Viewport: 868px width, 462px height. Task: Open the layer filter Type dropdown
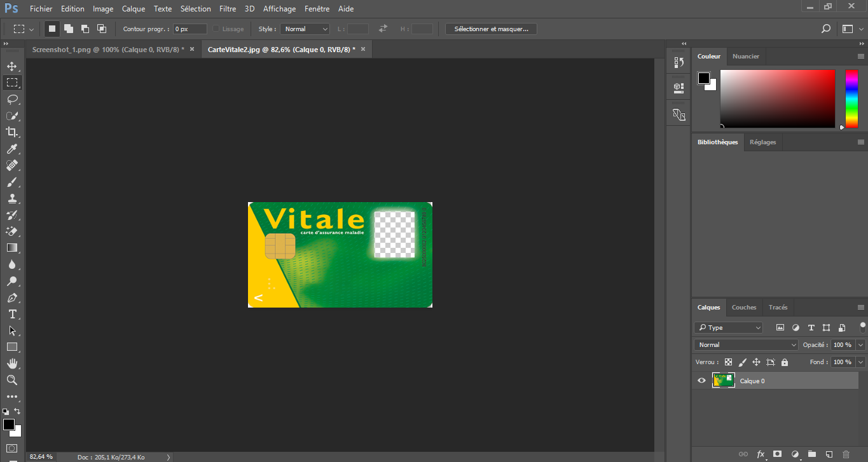point(728,328)
